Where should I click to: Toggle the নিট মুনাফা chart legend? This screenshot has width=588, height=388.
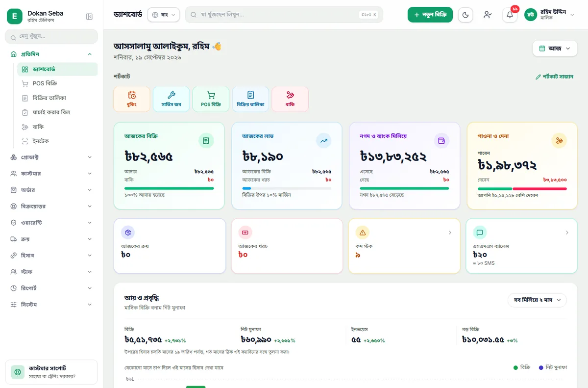pyautogui.click(x=553, y=367)
